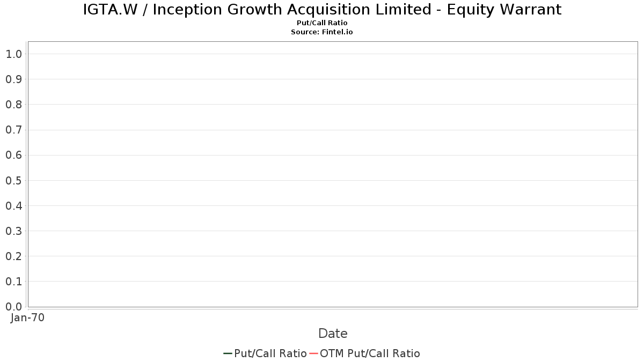The height and width of the screenshot is (362, 644).
Task: Click the 0.1 y-axis tick label
Action: (x=13, y=282)
